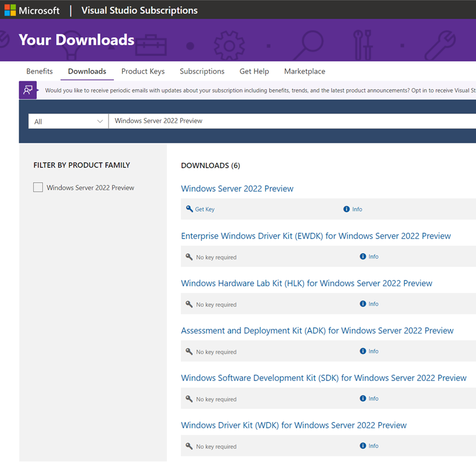The image size is (476, 463).
Task: Click info icon for Windows Hardware Lab Kit
Action: pyautogui.click(x=363, y=304)
